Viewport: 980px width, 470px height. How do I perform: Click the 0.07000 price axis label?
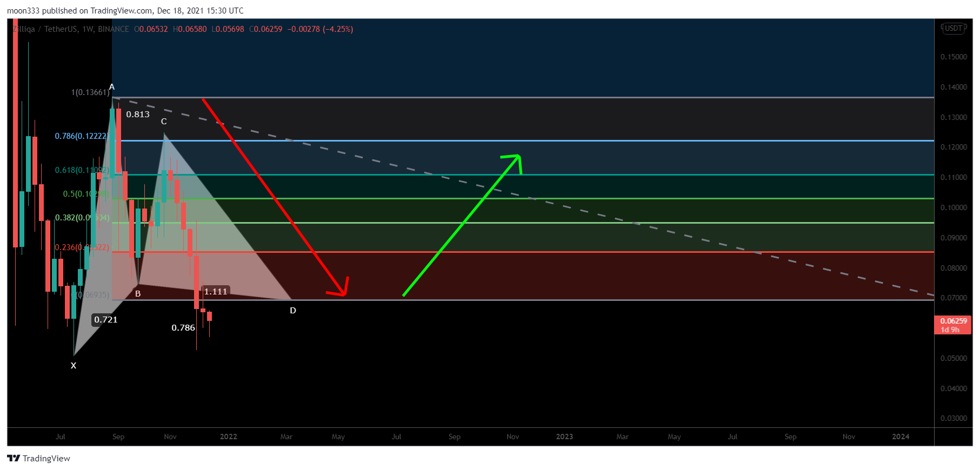point(954,298)
